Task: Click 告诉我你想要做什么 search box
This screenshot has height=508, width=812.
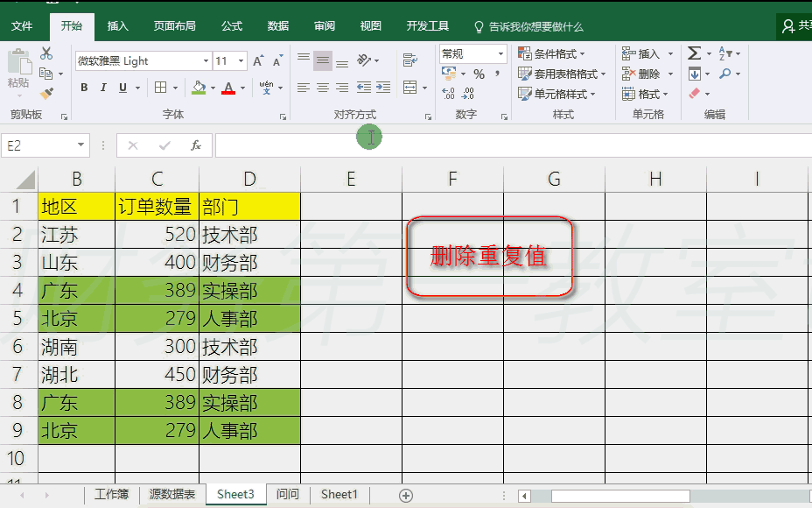Action: pos(529,27)
